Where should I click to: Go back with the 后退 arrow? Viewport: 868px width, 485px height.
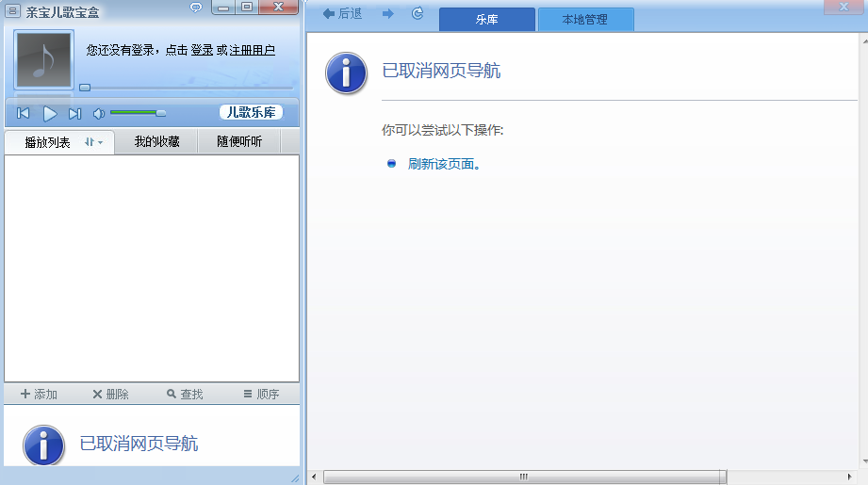click(x=342, y=14)
